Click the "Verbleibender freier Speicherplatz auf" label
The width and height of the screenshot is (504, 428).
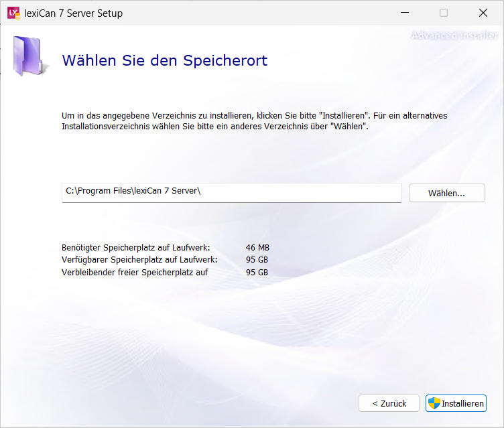(135, 273)
